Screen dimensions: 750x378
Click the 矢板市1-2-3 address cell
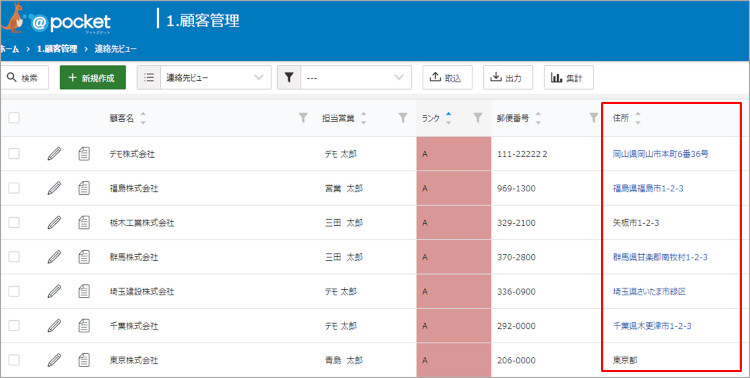[636, 223]
